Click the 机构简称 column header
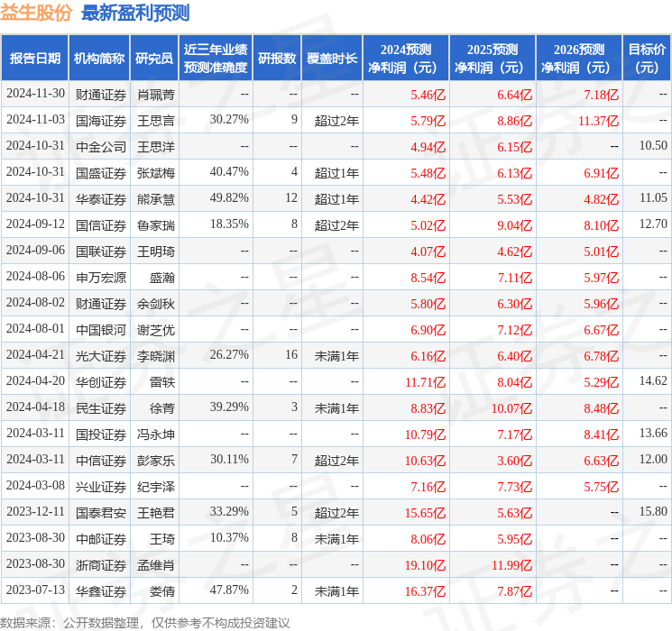Image resolution: width=672 pixels, height=631 pixels. [x=99, y=59]
